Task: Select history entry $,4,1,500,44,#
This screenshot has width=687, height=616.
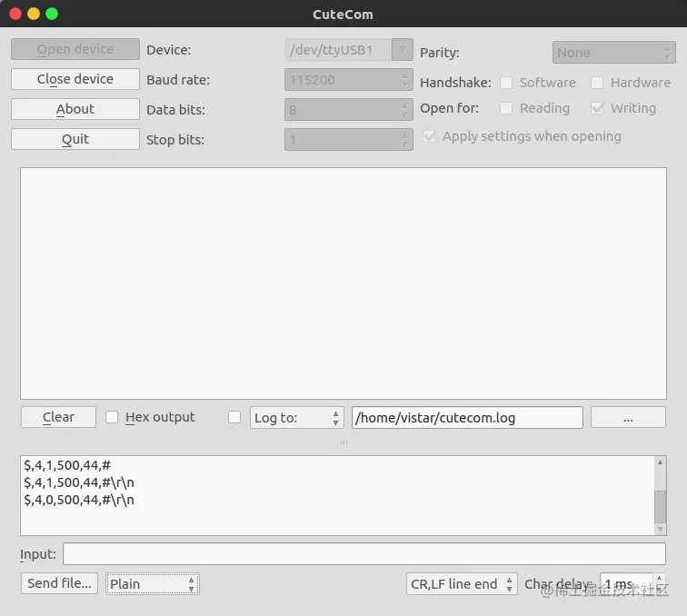Action: (x=67, y=465)
